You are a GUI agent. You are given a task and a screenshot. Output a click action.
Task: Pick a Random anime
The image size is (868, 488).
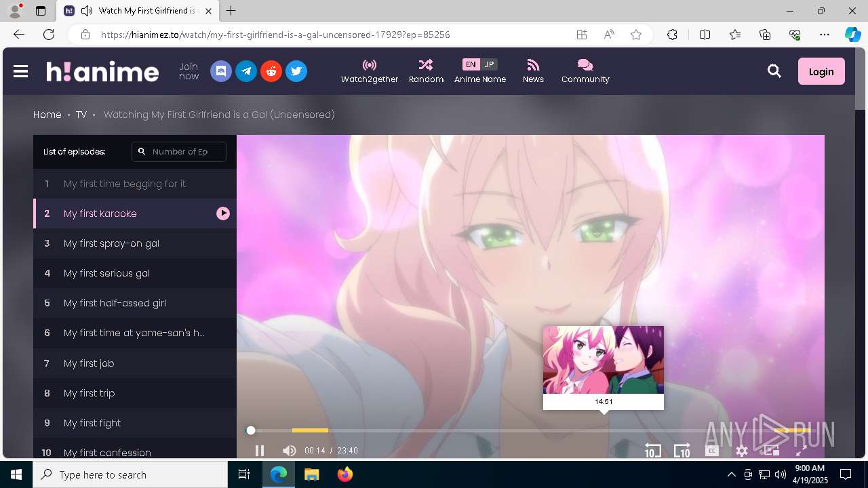coord(426,71)
